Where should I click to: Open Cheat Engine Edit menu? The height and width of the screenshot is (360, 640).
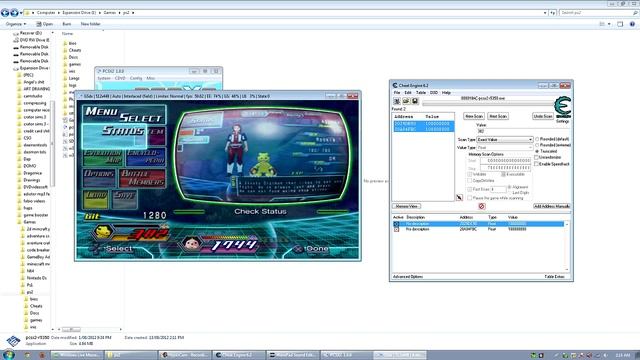(408, 93)
